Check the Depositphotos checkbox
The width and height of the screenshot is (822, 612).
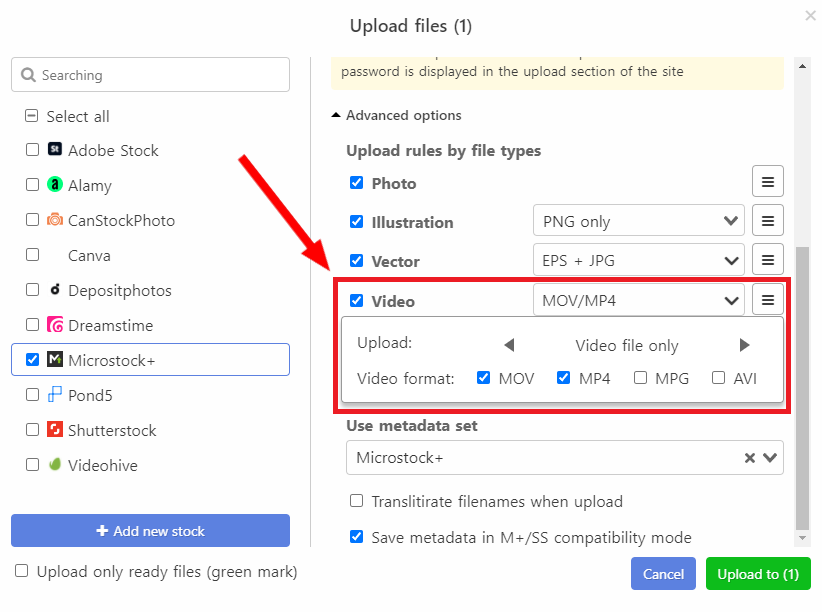tap(33, 289)
